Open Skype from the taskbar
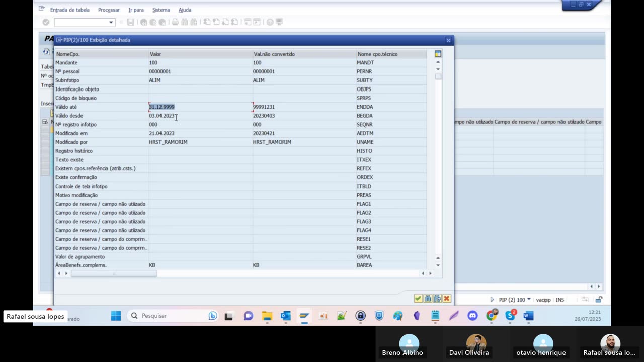This screenshot has width=644, height=362. 510,316
